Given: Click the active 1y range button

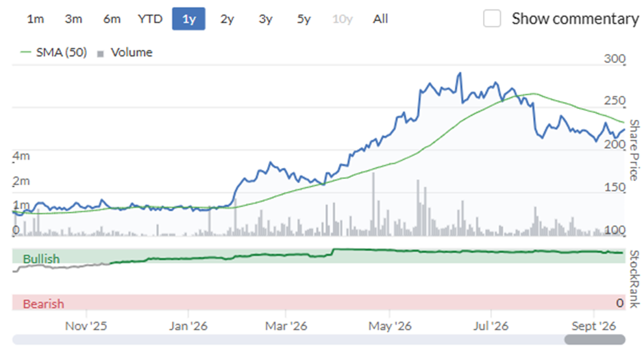Looking at the screenshot, I should 188,19.
